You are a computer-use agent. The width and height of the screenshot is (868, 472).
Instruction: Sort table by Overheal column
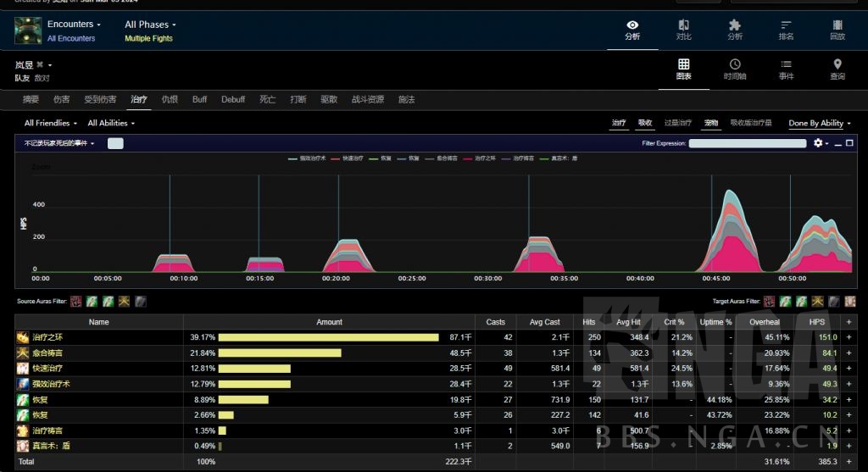765,322
